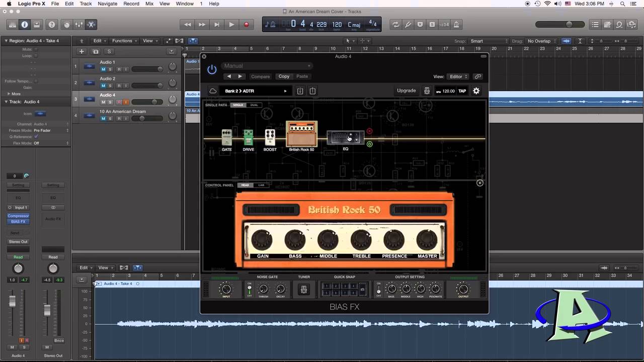Enable the region Mute checkbox
The width and height of the screenshot is (644, 362).
(36, 49)
